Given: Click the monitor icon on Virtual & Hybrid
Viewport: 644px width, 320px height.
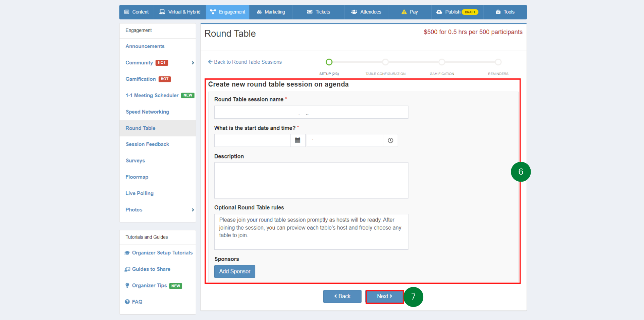Looking at the screenshot, I should click(x=162, y=12).
